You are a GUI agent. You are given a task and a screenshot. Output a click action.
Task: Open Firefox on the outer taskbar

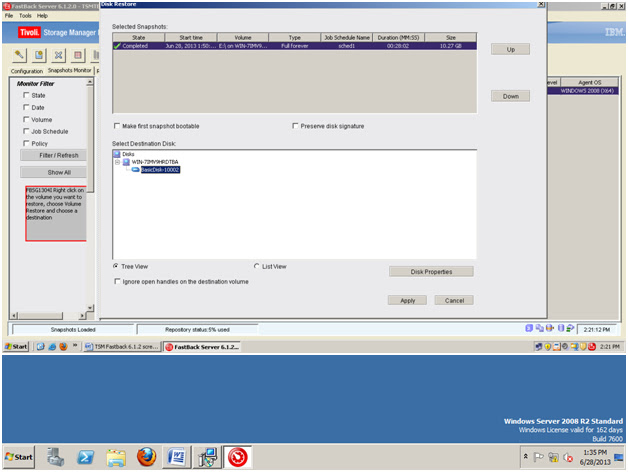tap(147, 457)
